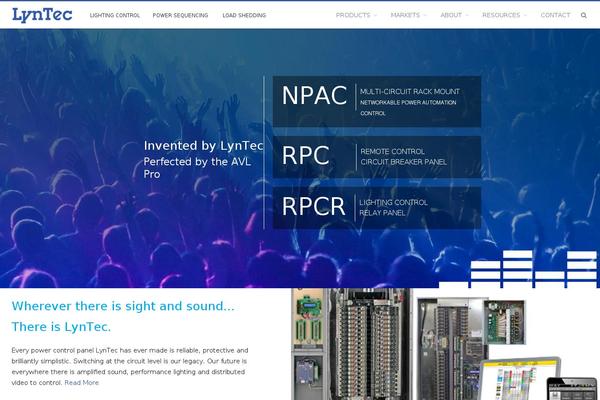Expand the About dropdown menu

point(454,15)
